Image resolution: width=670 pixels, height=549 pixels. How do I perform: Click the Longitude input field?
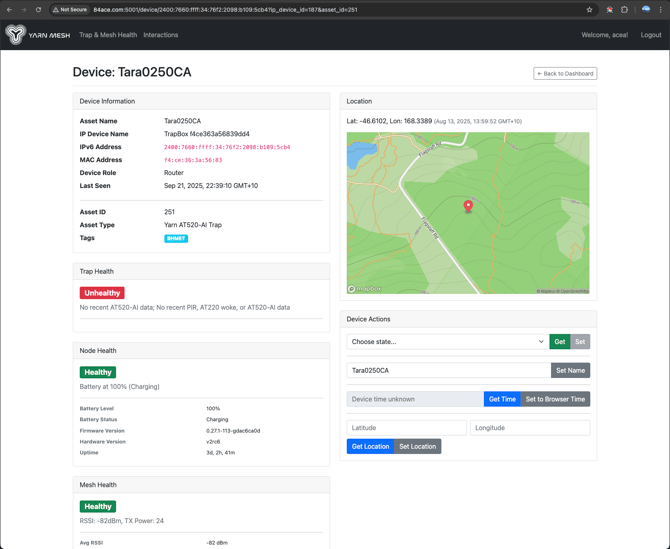pyautogui.click(x=529, y=428)
